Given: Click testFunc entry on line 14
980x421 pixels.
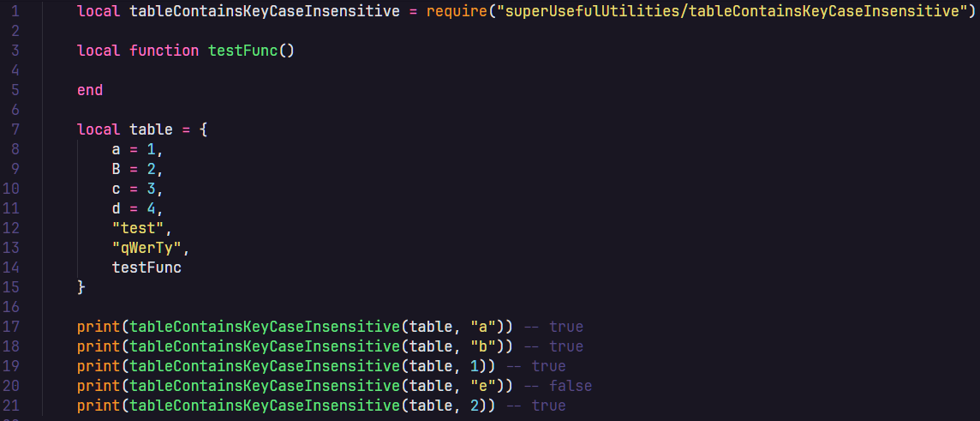Looking at the screenshot, I should 146,268.
